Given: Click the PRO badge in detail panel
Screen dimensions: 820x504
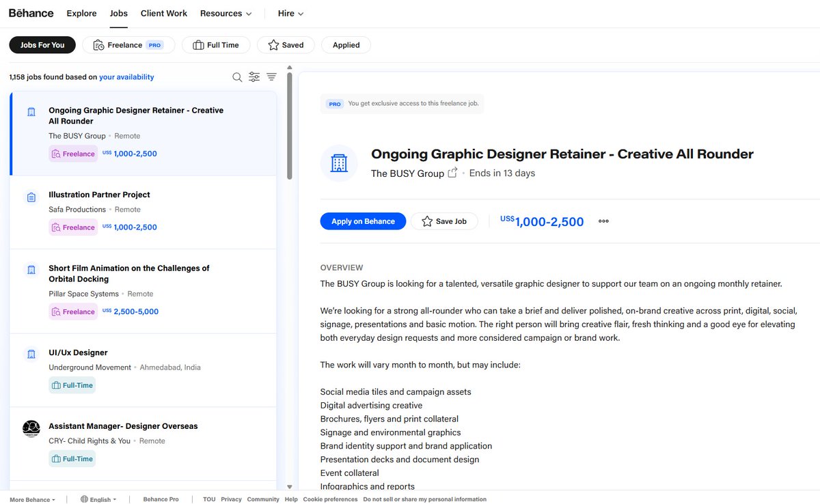Looking at the screenshot, I should [335, 104].
